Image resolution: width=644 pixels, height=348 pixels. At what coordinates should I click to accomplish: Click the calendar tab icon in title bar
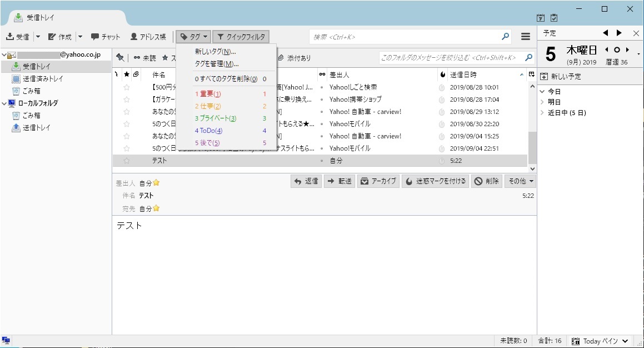coord(541,18)
